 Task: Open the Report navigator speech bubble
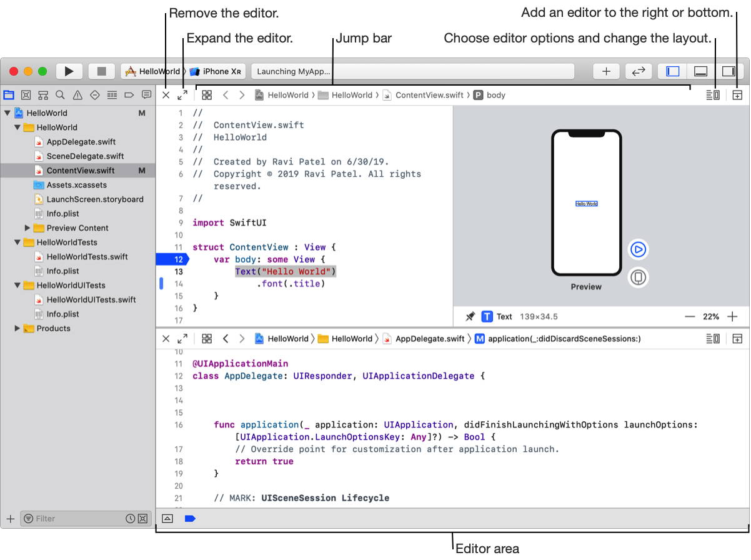tap(147, 95)
